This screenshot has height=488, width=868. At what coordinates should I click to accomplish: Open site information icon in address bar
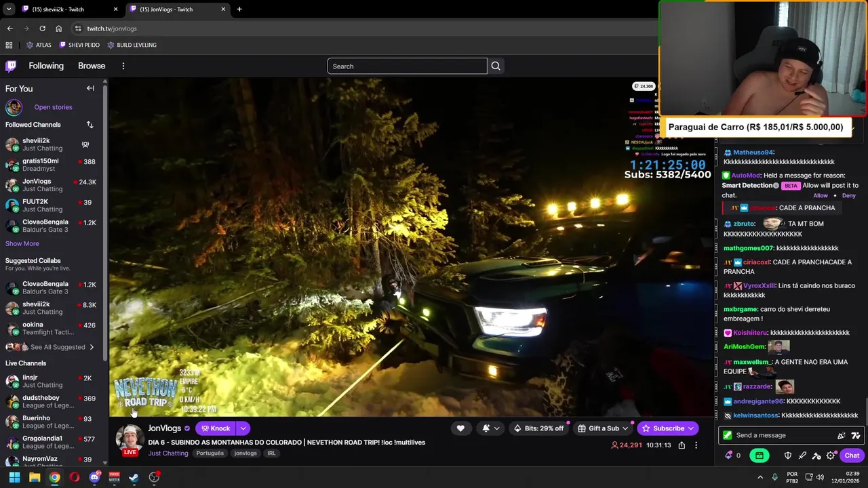78,28
